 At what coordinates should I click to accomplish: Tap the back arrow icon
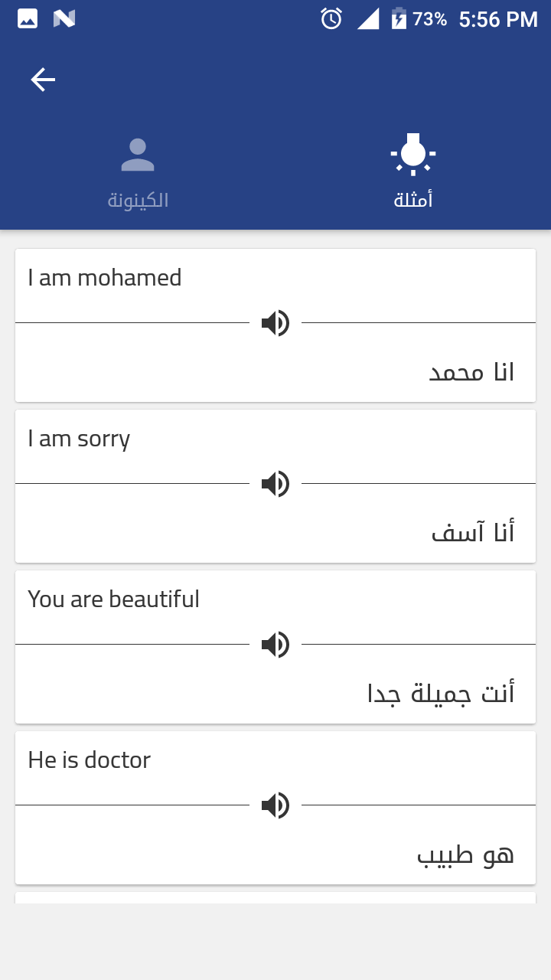[43, 80]
